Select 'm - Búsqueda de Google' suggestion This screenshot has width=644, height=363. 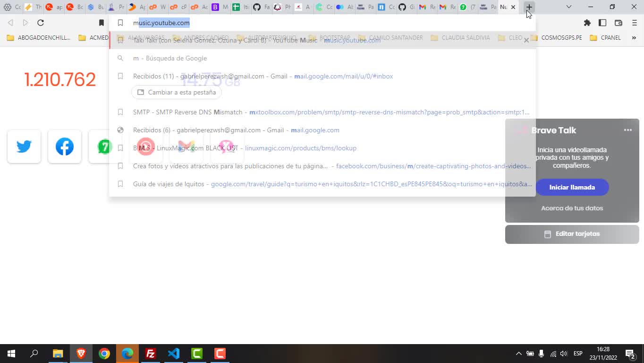pyautogui.click(x=322, y=58)
